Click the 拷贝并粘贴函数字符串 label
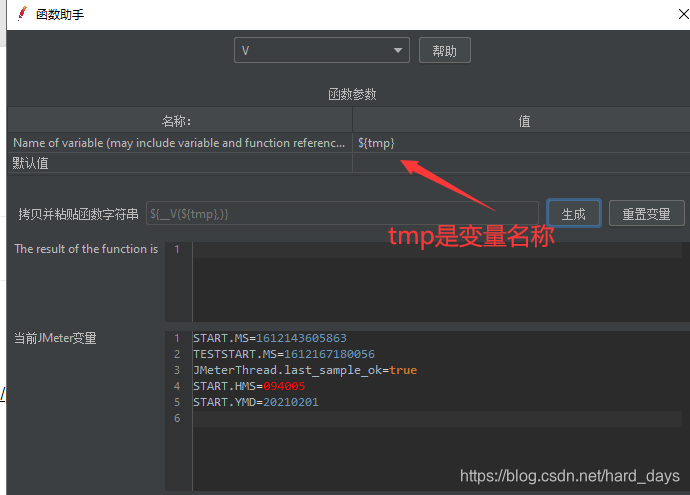This screenshot has height=495, width=690. coord(78,214)
